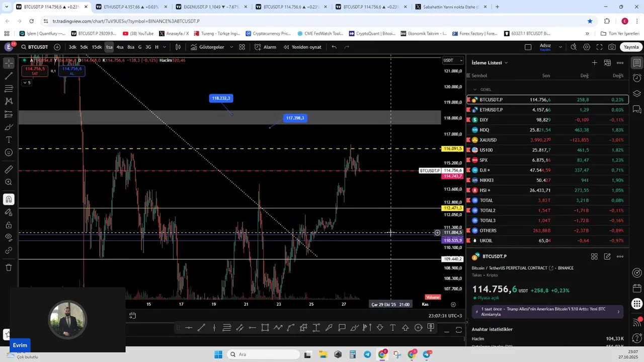This screenshot has height=362, width=644.
Task: Open Göstergeler indicators
Action: (x=207, y=47)
